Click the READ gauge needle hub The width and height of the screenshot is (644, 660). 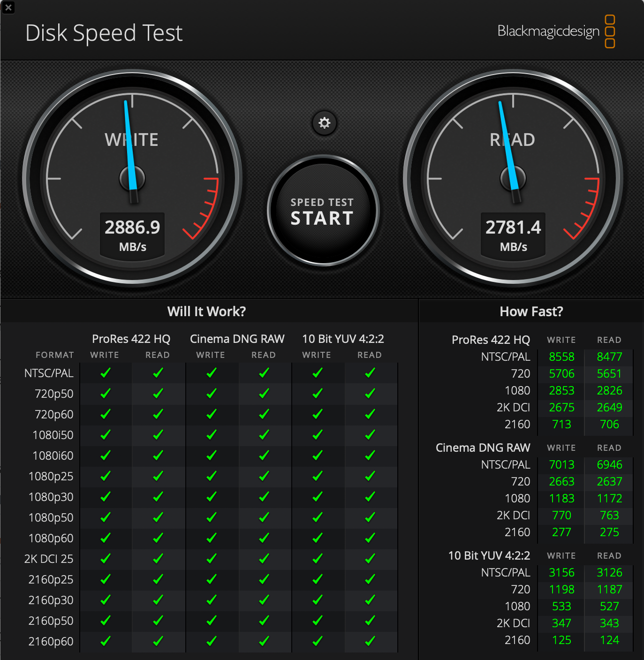pyautogui.click(x=513, y=179)
